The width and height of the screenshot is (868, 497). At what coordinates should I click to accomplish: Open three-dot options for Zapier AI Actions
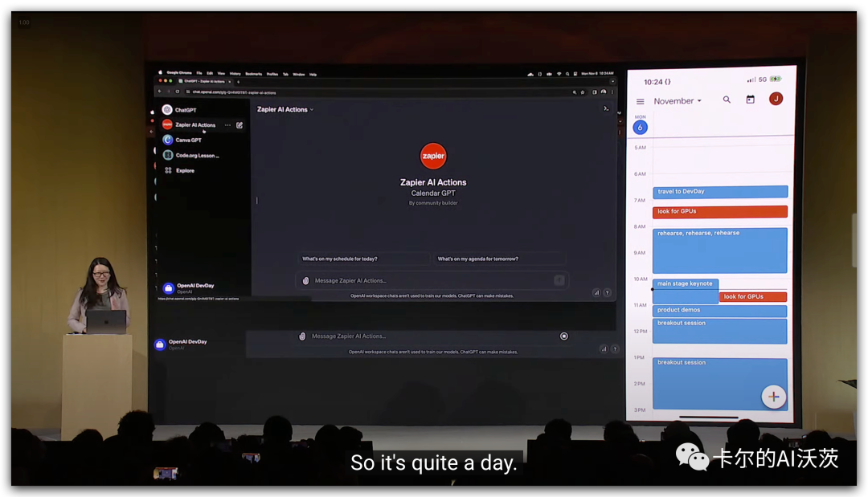[228, 125]
